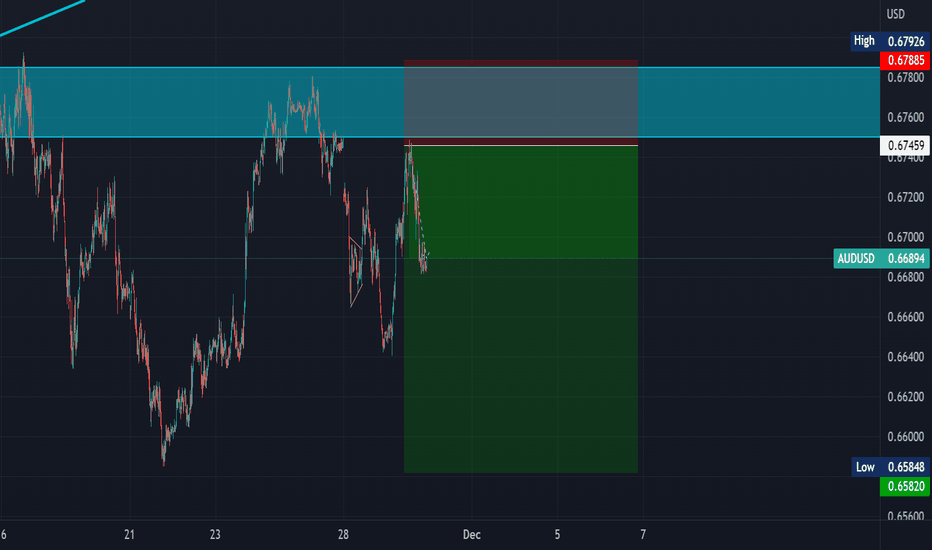Viewport: 932px width, 550px height.
Task: Click the red 0.67885 stop-loss price label
Action: pos(905,60)
